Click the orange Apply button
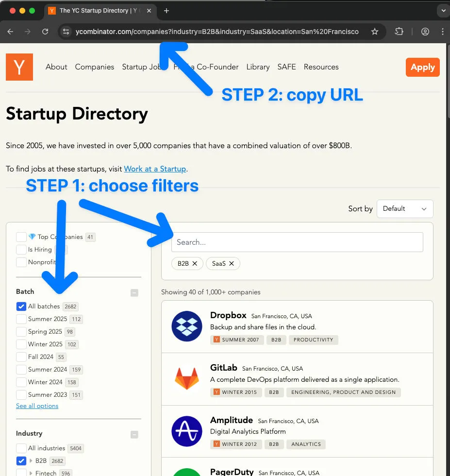The height and width of the screenshot is (476, 450). 423,67
